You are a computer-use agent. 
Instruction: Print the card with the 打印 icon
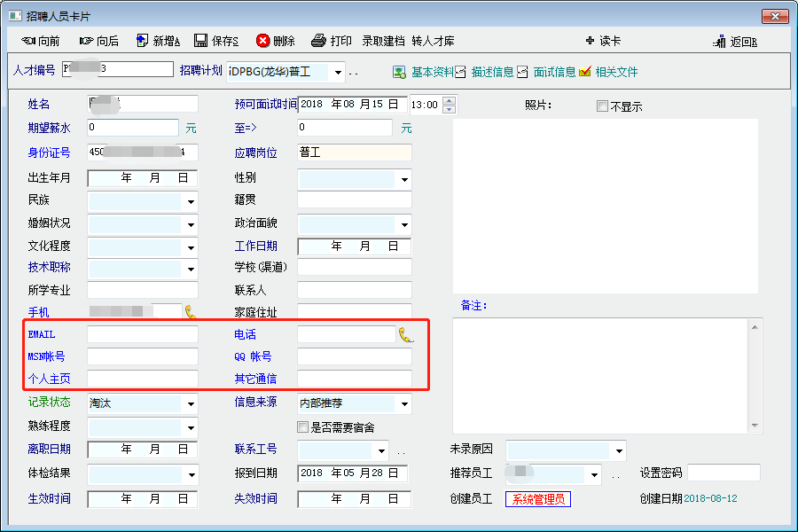319,41
